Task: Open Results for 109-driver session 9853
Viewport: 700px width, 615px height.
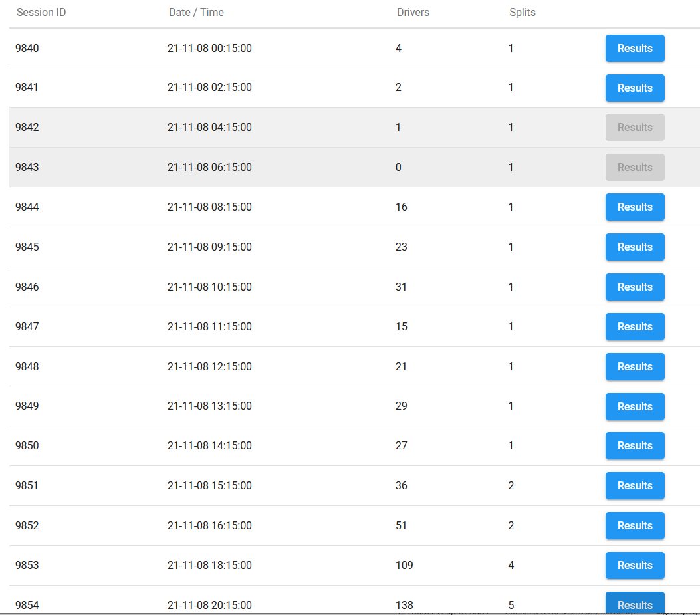Action: pyautogui.click(x=634, y=566)
